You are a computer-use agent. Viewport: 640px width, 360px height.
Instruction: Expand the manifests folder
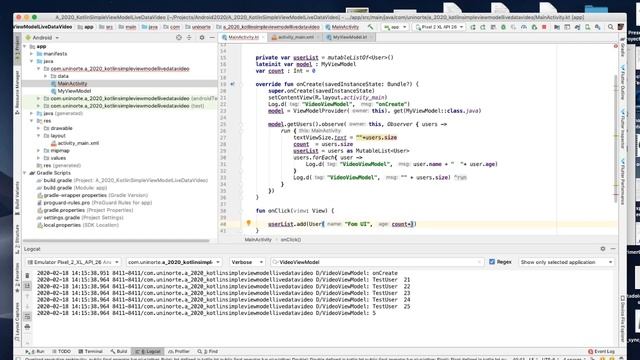tap(32, 54)
